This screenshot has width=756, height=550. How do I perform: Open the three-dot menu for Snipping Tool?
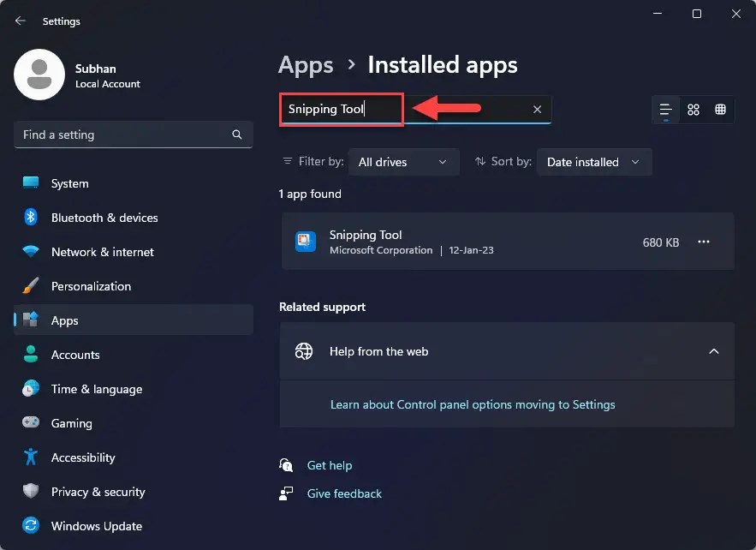click(704, 242)
